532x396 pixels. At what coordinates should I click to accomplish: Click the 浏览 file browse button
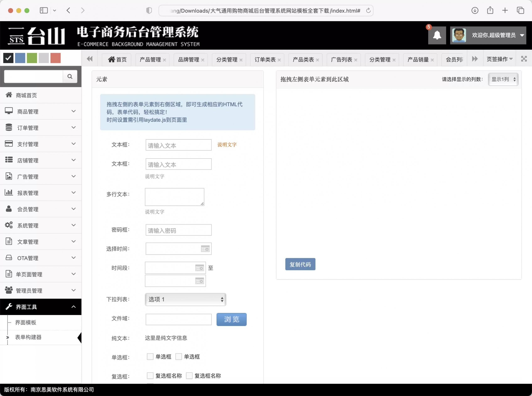(x=231, y=319)
